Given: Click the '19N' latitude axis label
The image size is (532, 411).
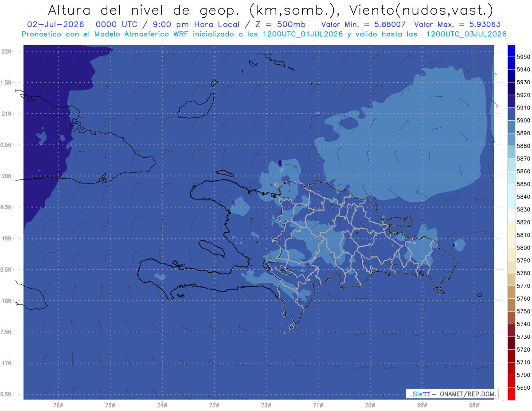Looking at the screenshot, I should pos(8,238).
